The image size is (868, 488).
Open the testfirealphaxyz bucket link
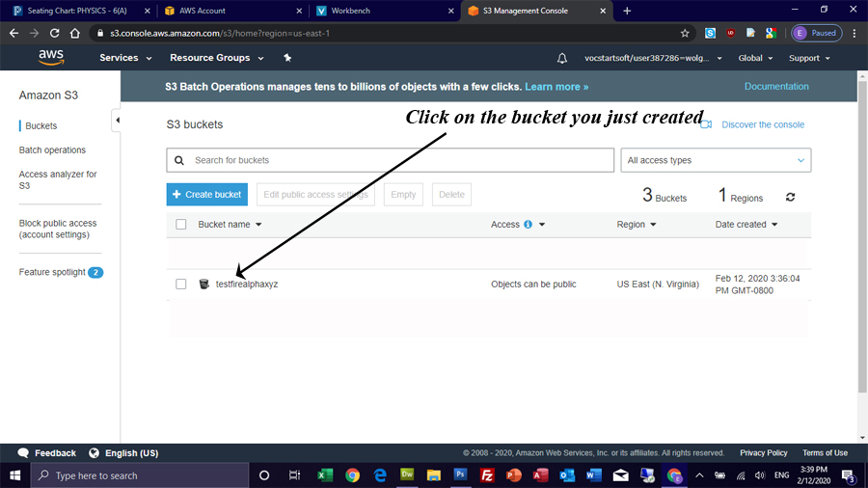246,285
